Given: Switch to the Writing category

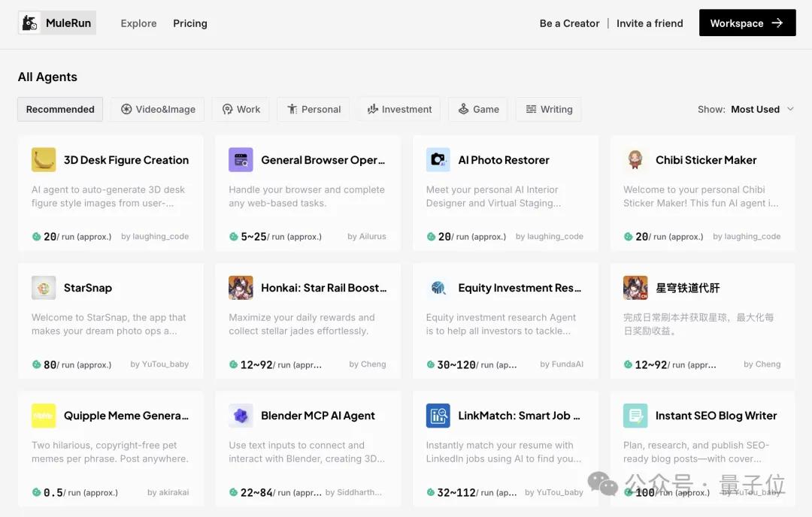Looking at the screenshot, I should coord(549,109).
